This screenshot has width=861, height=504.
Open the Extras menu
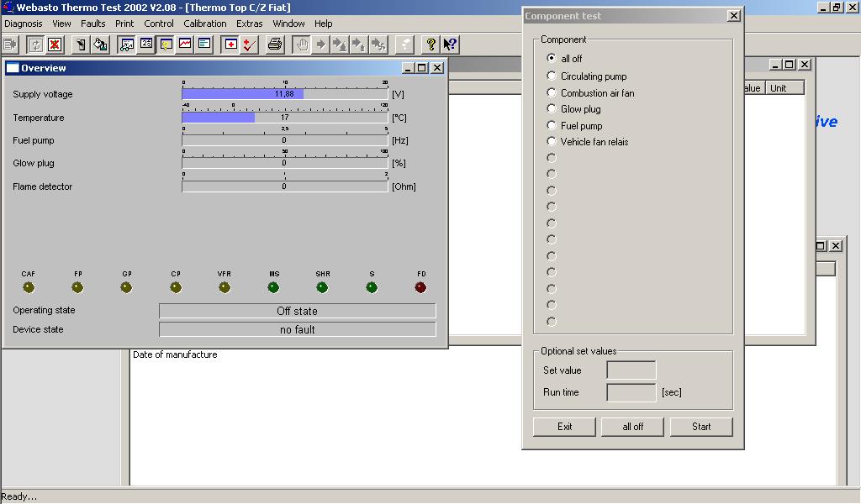pos(249,24)
